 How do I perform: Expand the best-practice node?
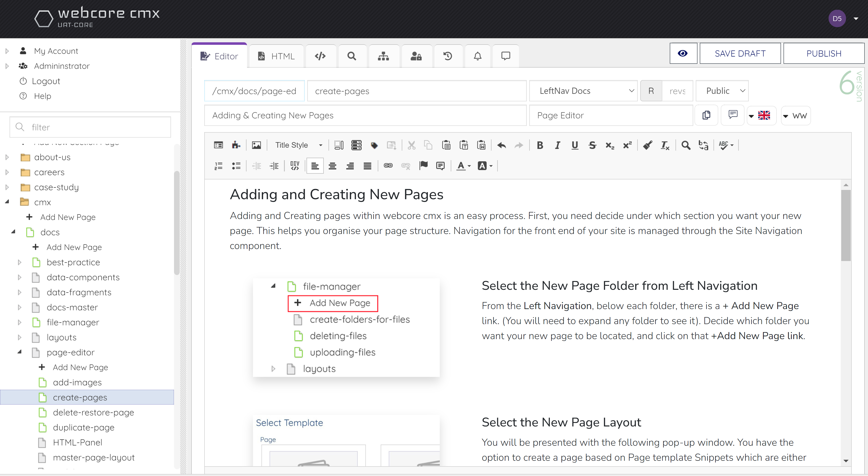(x=19, y=262)
